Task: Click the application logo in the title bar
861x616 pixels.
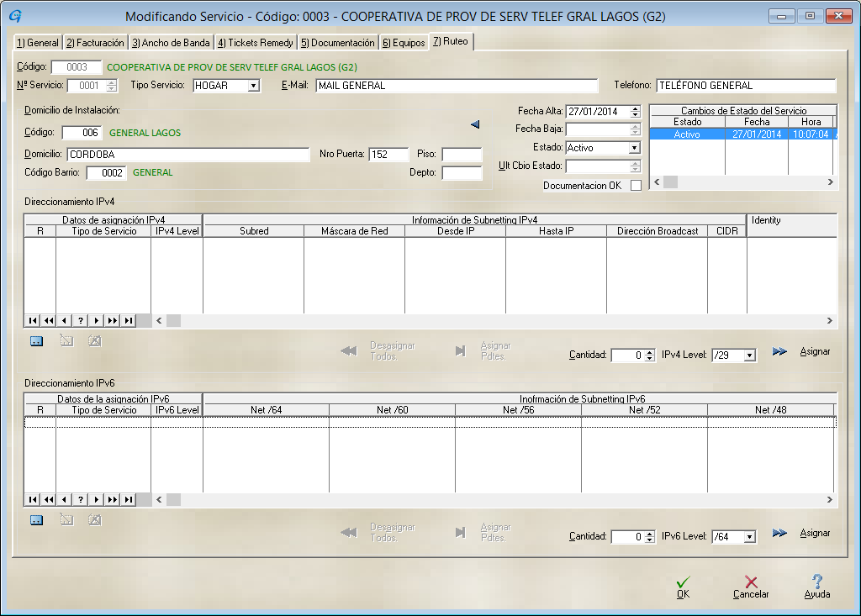Action: pyautogui.click(x=15, y=16)
